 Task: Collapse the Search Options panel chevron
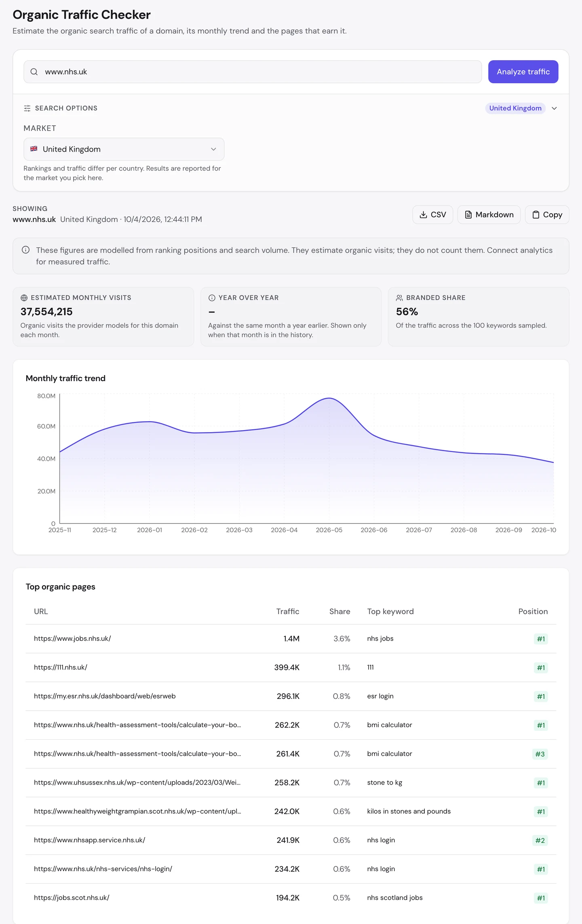click(x=555, y=108)
